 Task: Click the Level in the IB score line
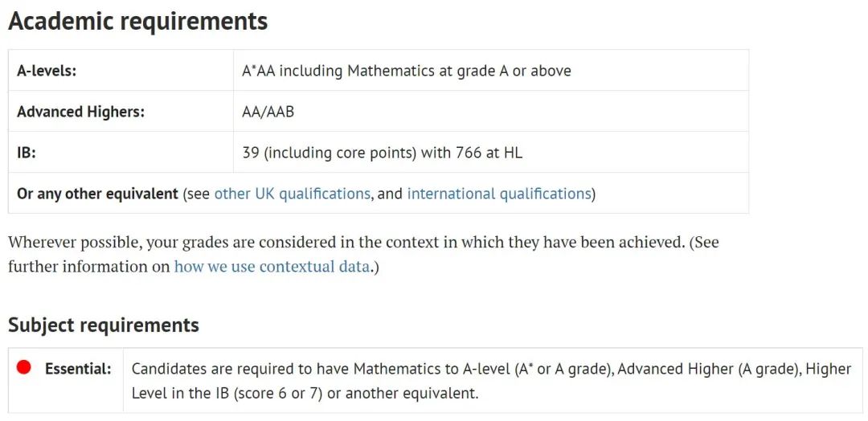click(305, 394)
